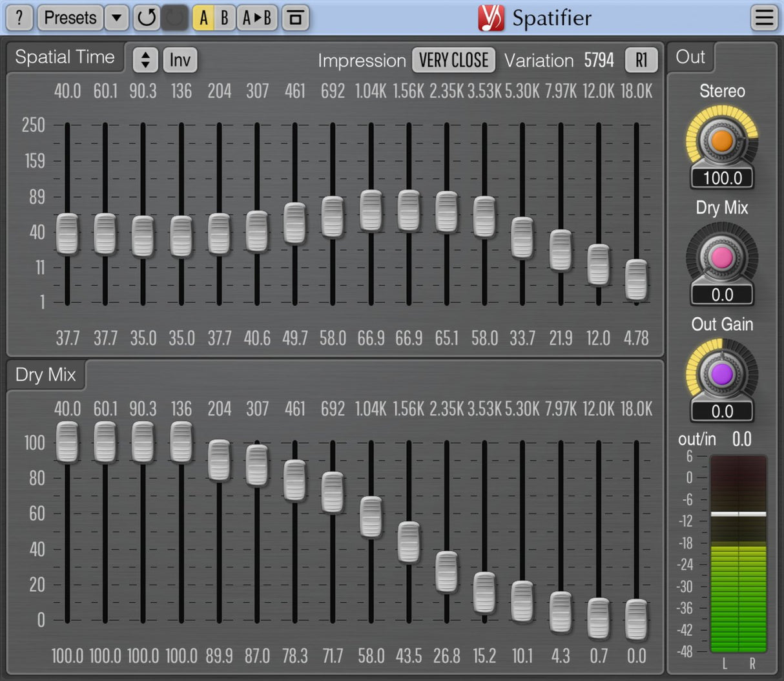The image size is (784, 681).
Task: Open the help question mark button
Action: point(19,18)
